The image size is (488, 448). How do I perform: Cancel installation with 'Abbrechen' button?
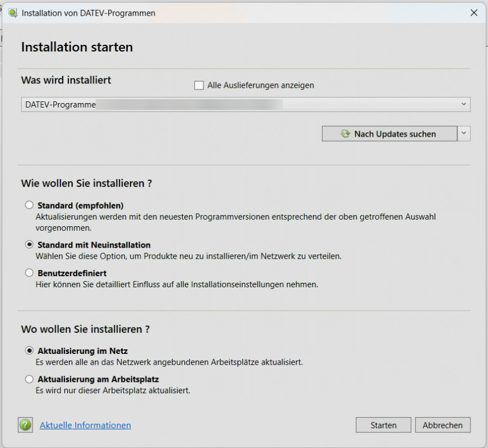443,425
